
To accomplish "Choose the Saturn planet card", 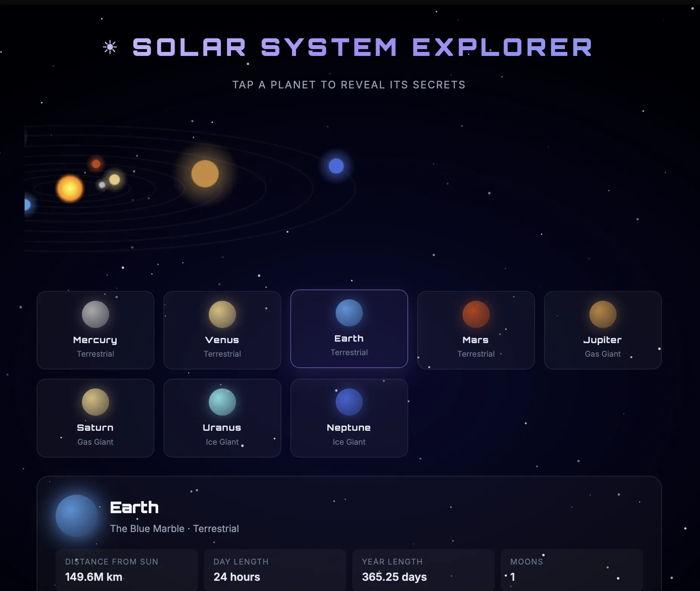I will [96, 418].
